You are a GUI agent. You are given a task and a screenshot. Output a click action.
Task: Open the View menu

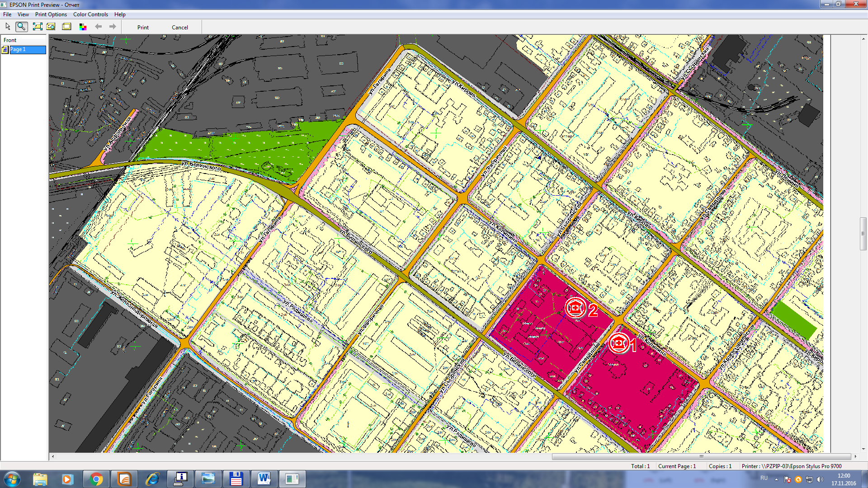23,14
